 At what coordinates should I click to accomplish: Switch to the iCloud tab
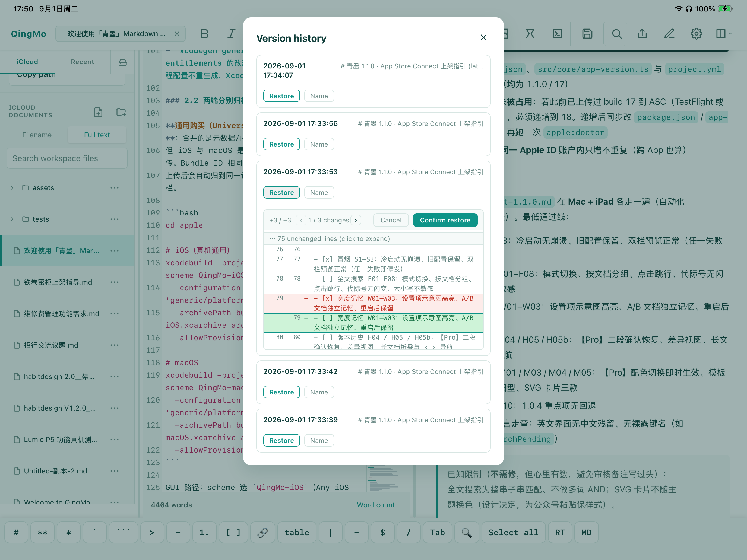[x=27, y=62]
